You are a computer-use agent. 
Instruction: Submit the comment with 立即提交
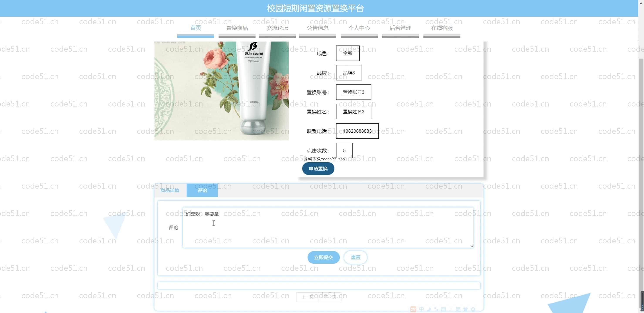[323, 257]
